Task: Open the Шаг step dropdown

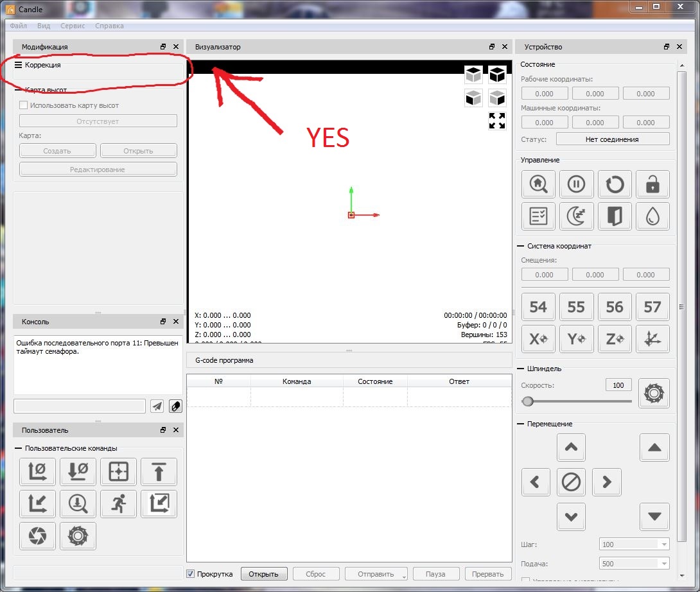Action: tap(634, 544)
